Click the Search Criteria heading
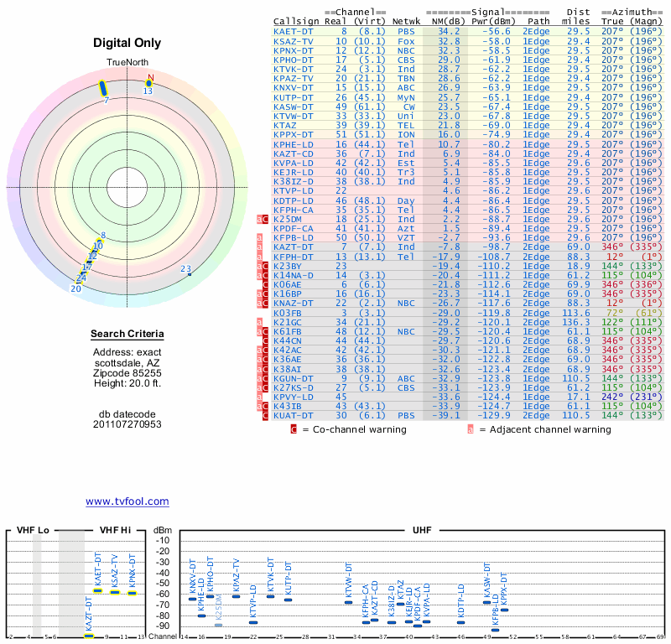The width and height of the screenshot is (671, 644). point(127,335)
